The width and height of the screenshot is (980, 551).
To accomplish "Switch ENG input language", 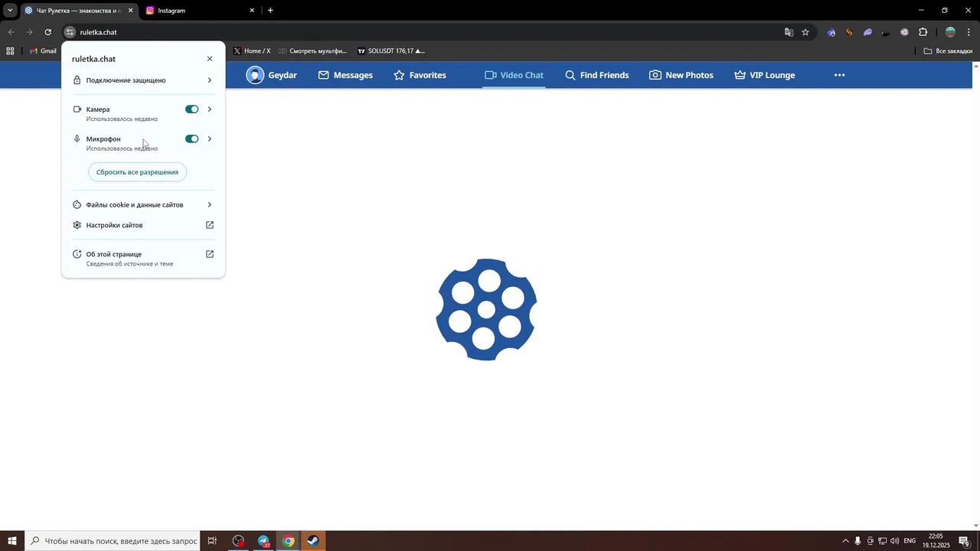I will point(910,541).
